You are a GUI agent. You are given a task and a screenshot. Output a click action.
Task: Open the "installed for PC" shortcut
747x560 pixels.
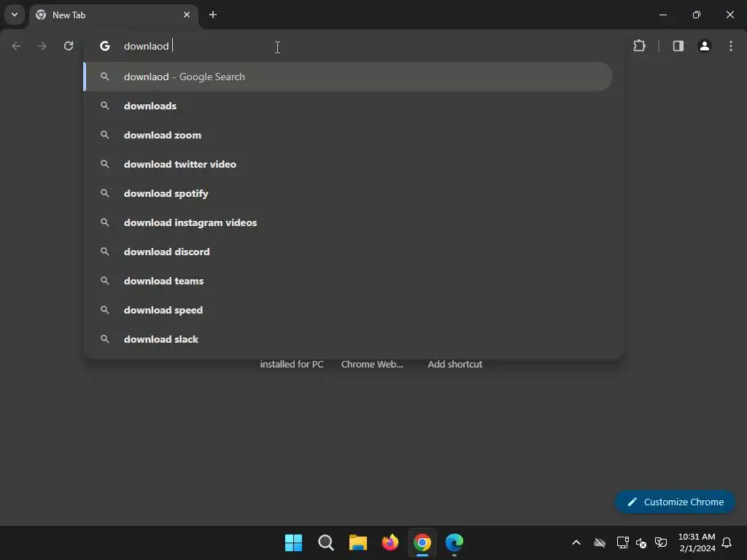coord(292,365)
